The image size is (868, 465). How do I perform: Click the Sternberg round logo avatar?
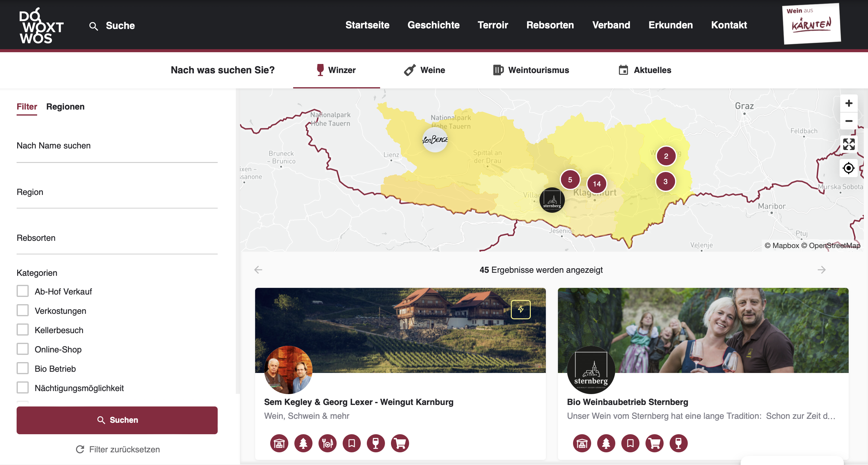coord(591,370)
